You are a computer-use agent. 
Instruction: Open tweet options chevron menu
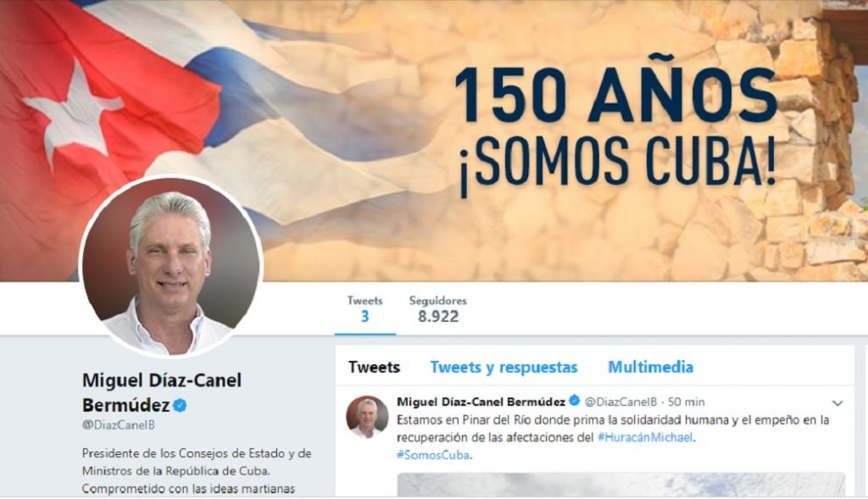tap(837, 403)
